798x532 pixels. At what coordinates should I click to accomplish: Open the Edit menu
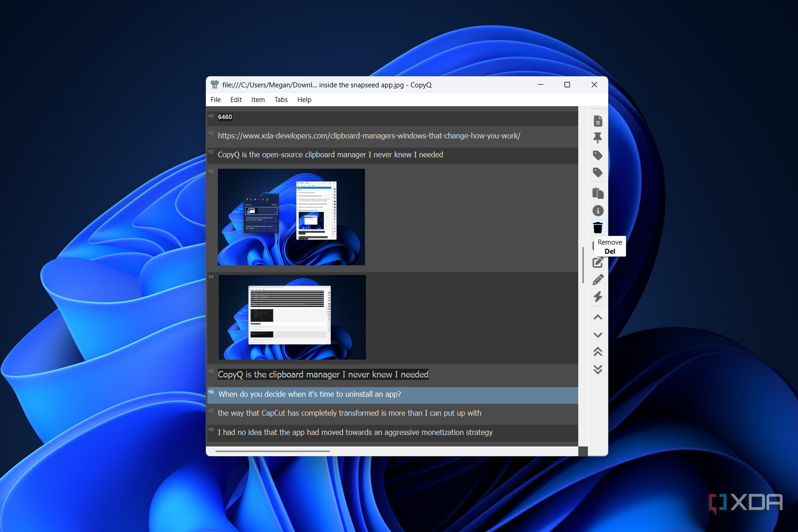(236, 100)
